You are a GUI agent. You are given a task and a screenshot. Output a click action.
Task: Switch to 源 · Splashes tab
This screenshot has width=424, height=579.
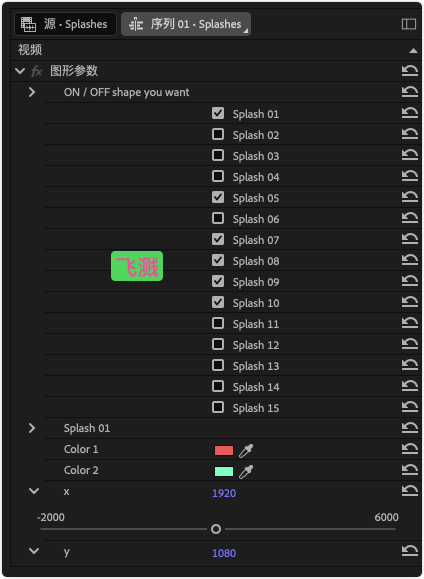65,24
